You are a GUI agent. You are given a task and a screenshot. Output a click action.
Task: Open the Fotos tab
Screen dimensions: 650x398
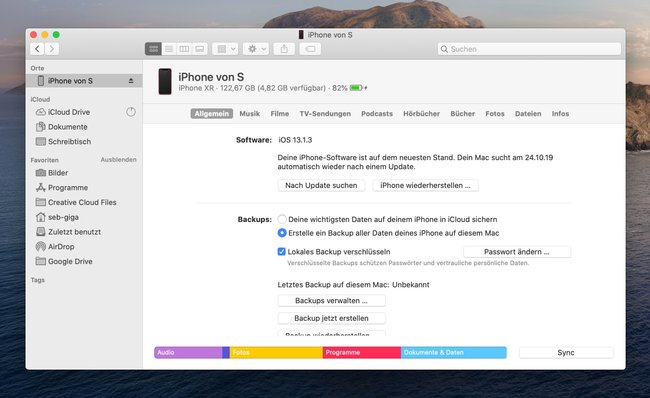point(495,114)
